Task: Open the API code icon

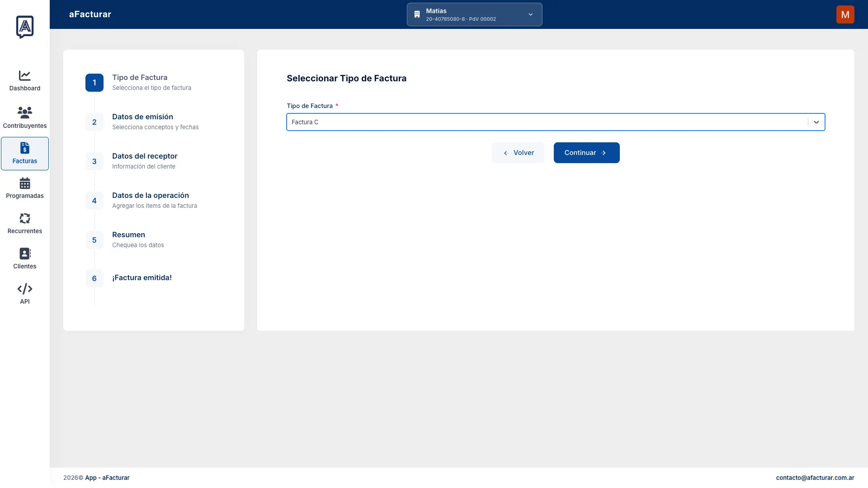Action: tap(24, 289)
